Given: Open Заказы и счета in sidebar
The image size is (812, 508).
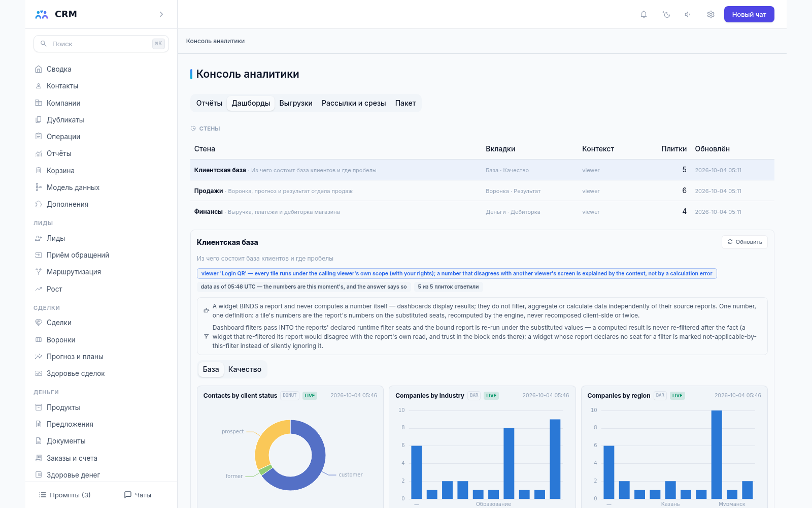Looking at the screenshot, I should coord(101,458).
